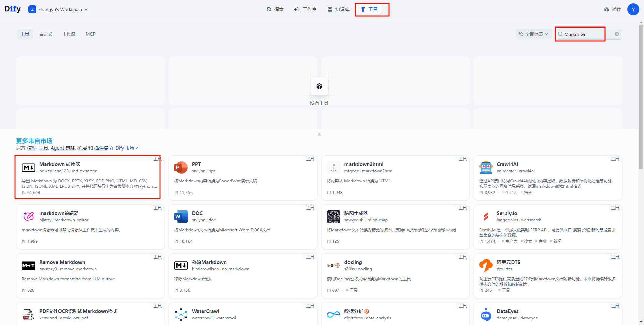Go to the 探索 navigation tab
The width and height of the screenshot is (644, 325).
click(x=275, y=9)
